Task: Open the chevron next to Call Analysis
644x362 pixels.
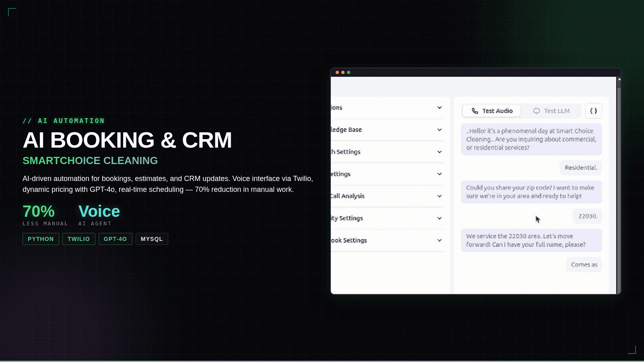Action: tap(439, 196)
